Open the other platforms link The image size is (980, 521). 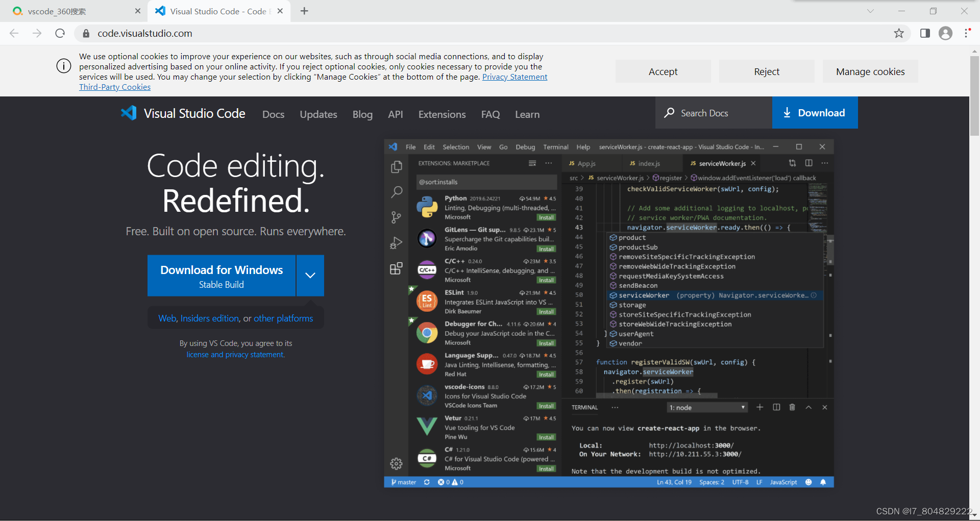[283, 318]
